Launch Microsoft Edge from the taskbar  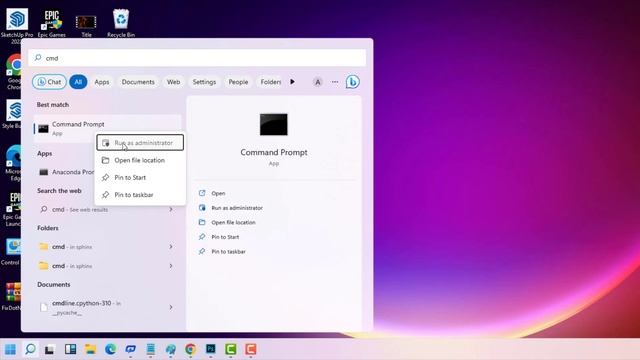click(110, 349)
